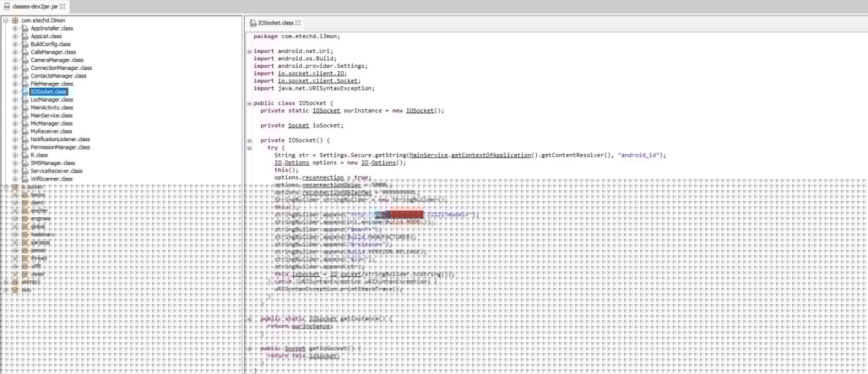Open PermissionManager.class from the tree
The image size is (868, 374).
(x=60, y=147)
